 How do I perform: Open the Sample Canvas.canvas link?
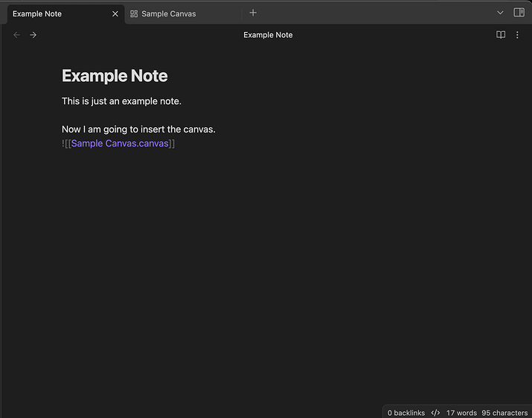pos(120,144)
